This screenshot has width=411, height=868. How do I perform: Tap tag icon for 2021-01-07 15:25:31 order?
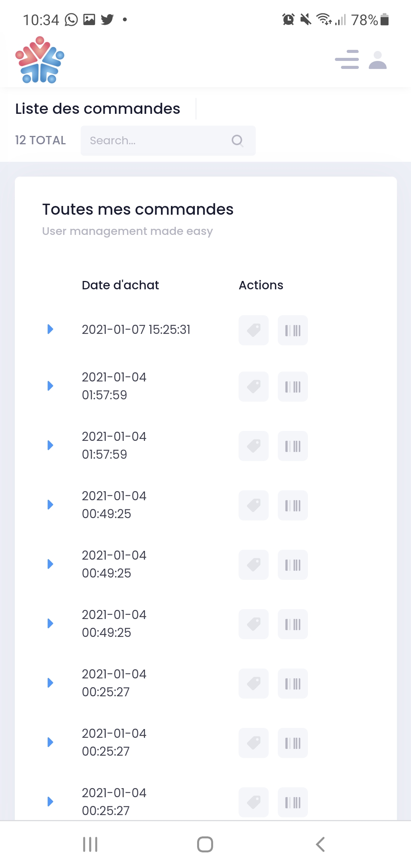253,330
